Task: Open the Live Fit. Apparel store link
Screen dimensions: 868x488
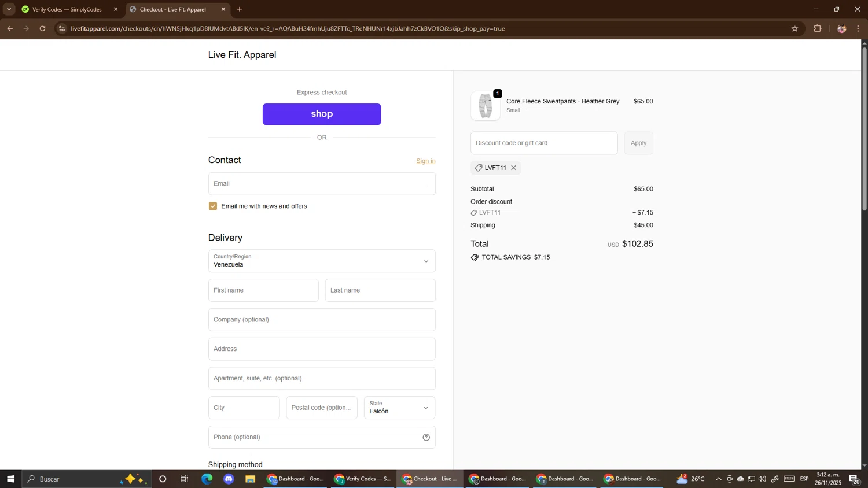Action: pos(242,55)
